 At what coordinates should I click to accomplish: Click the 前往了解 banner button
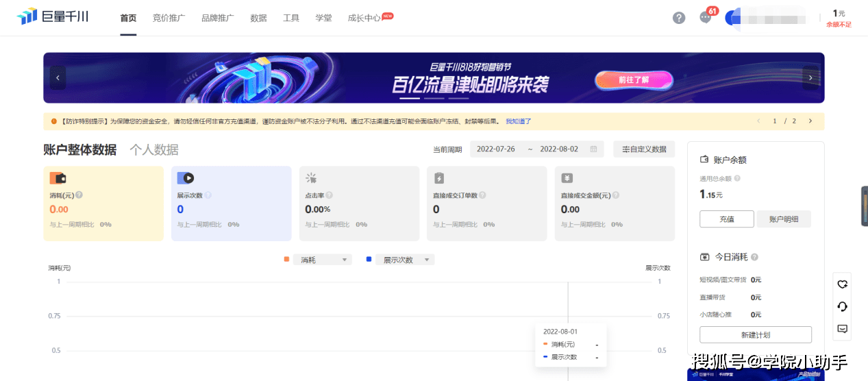[634, 79]
